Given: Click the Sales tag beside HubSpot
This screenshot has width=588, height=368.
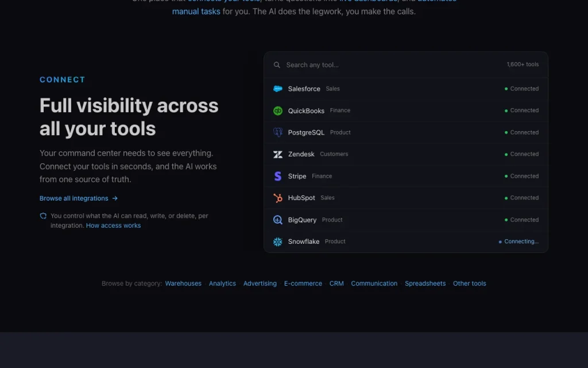Looking at the screenshot, I should tap(327, 198).
